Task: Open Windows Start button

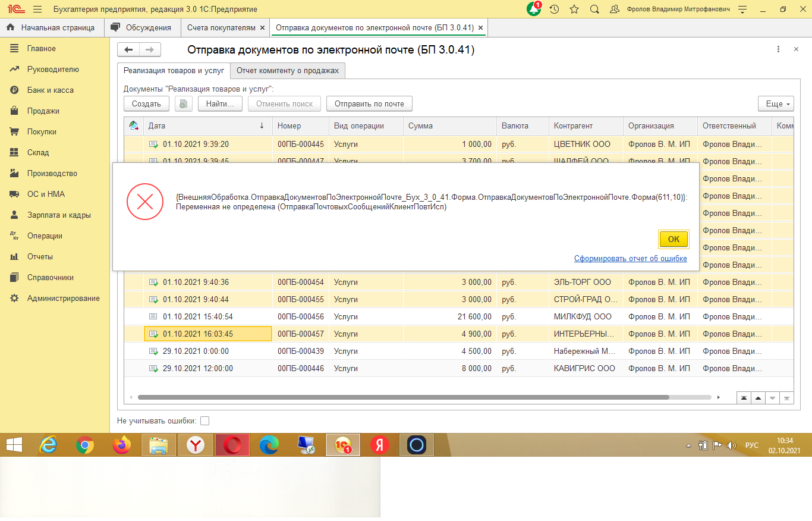Action: tap(14, 445)
